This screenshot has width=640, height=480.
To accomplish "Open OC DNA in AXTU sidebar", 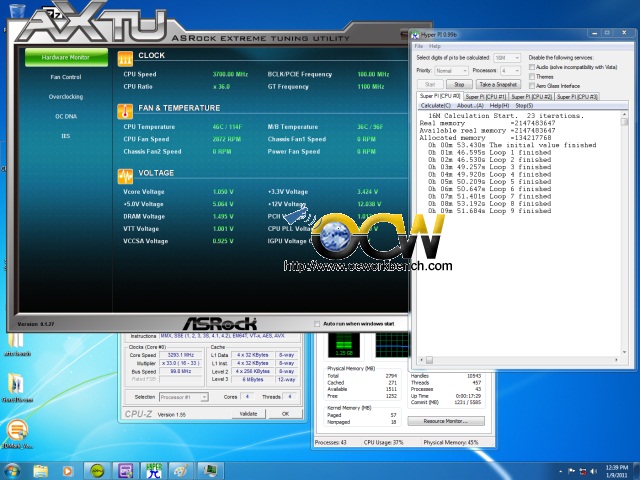I will [x=66, y=116].
